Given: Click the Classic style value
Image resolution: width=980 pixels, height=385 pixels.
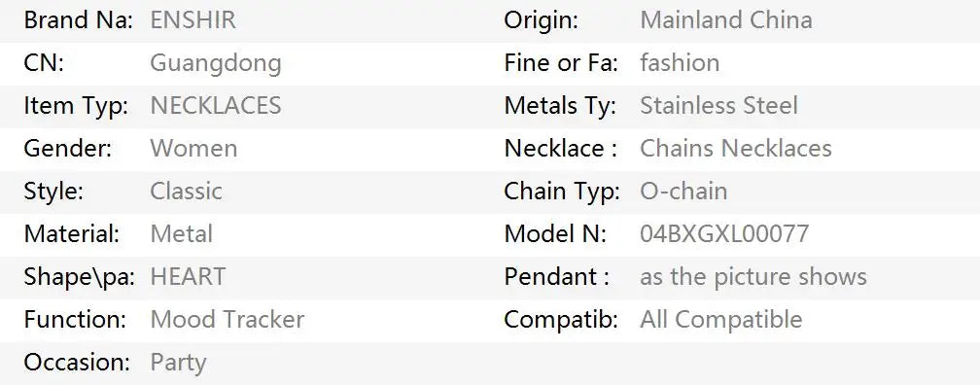Looking at the screenshot, I should 187,192.
